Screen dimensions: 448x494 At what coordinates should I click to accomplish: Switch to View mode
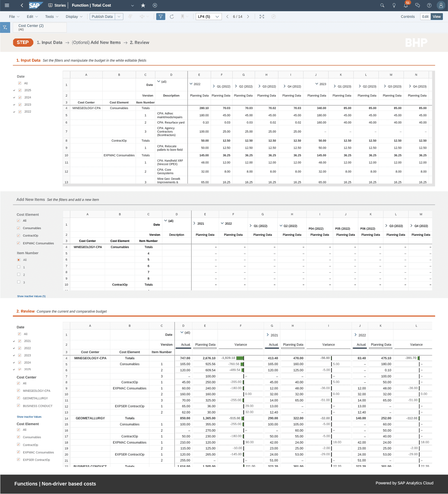437,17
